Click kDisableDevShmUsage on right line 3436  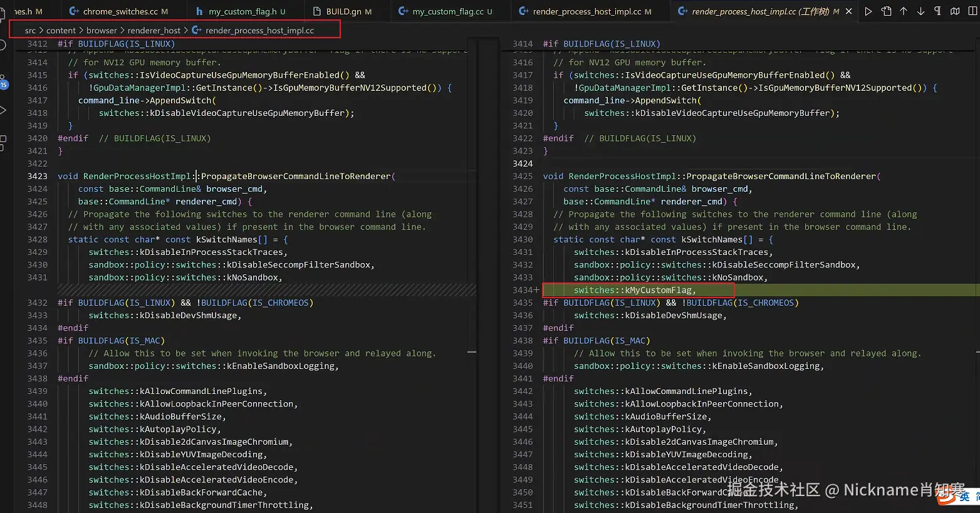tap(674, 315)
